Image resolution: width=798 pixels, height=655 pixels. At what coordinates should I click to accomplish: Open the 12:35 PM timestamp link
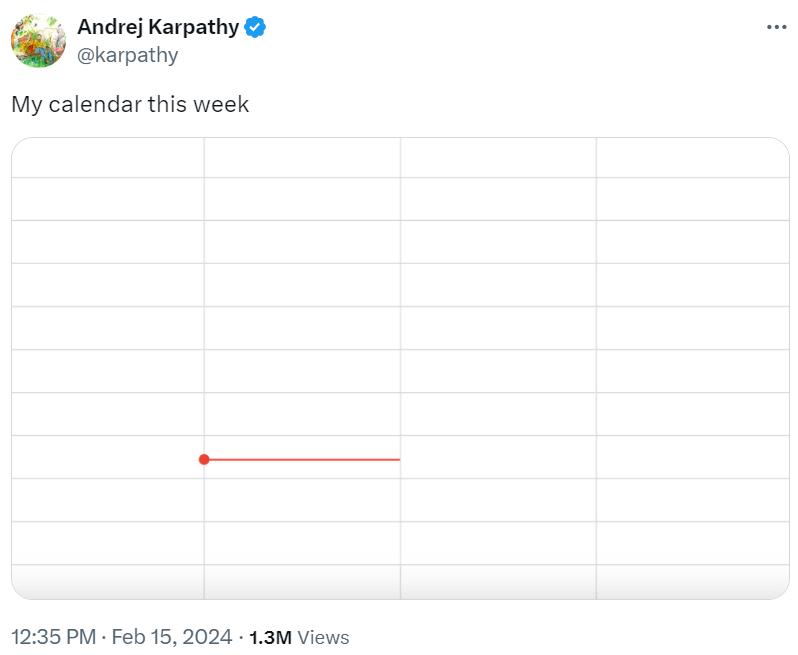point(53,637)
